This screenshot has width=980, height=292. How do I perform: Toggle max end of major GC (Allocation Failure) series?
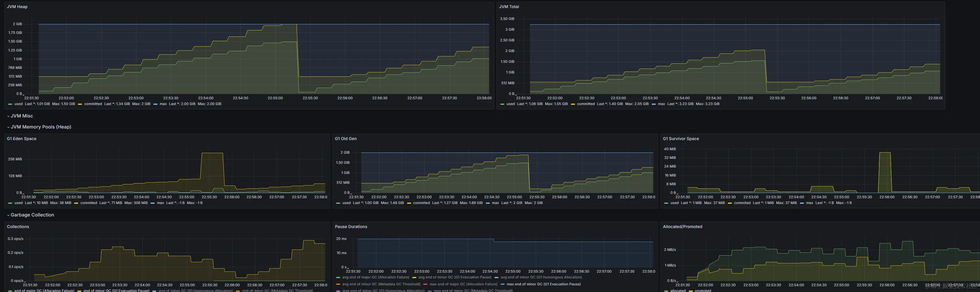tap(463, 284)
